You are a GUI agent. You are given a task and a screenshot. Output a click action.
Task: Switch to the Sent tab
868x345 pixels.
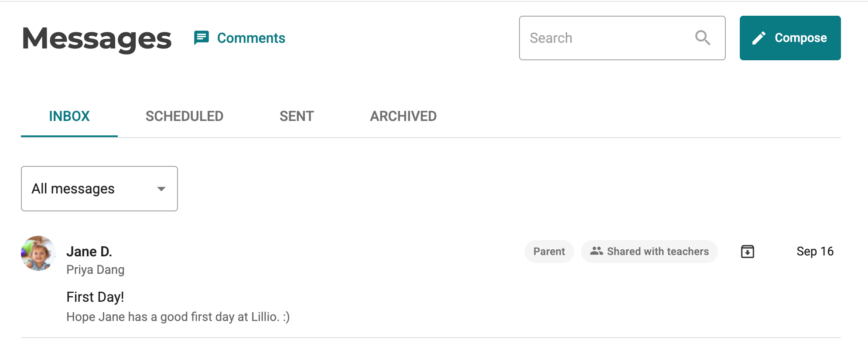point(297,116)
